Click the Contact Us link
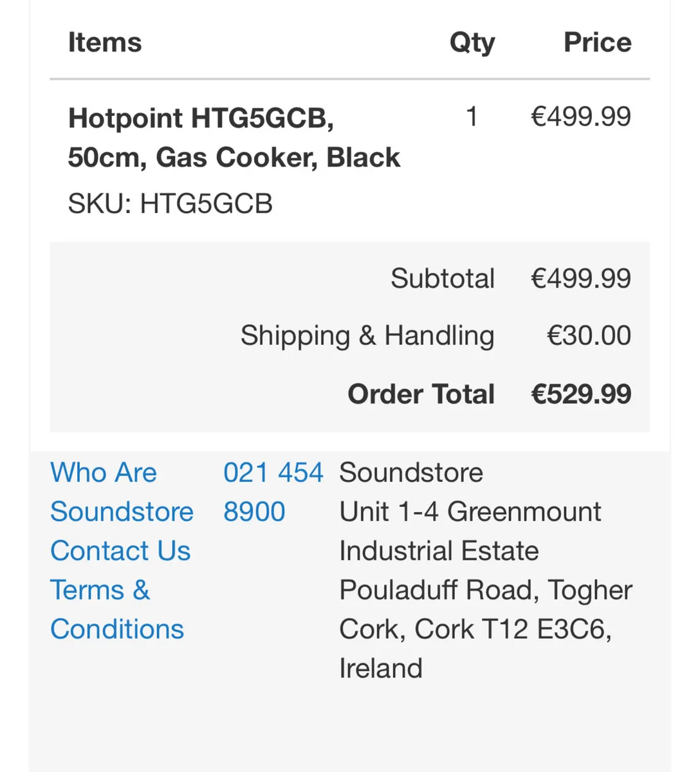Image resolution: width=700 pixels, height=772 pixels. tap(120, 551)
